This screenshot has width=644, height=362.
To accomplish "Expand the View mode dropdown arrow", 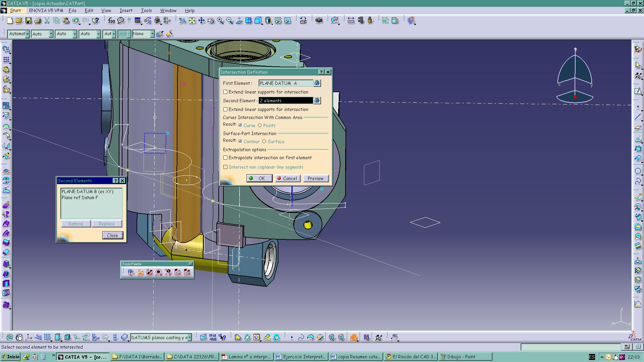I will point(273,24).
